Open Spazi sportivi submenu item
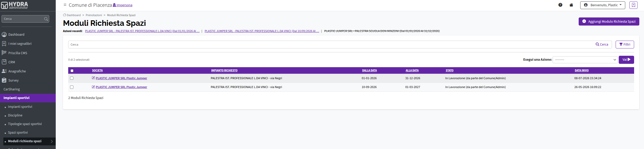This screenshot has height=149, width=644. coord(18,132)
